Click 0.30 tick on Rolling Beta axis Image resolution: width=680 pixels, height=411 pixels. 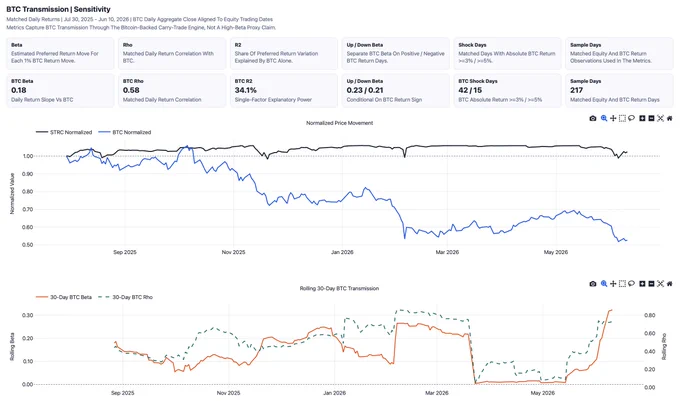pyautogui.click(x=27, y=315)
